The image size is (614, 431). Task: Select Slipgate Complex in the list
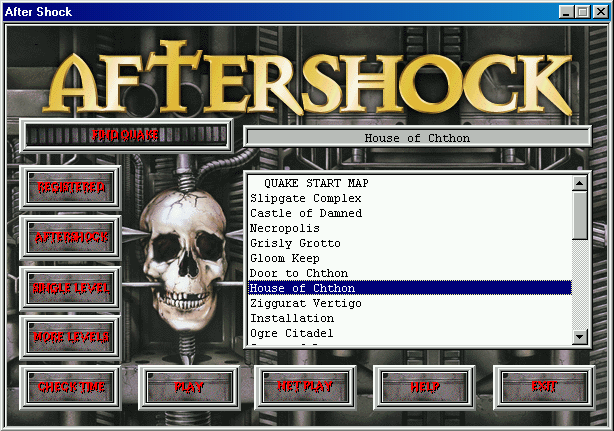[410, 198]
